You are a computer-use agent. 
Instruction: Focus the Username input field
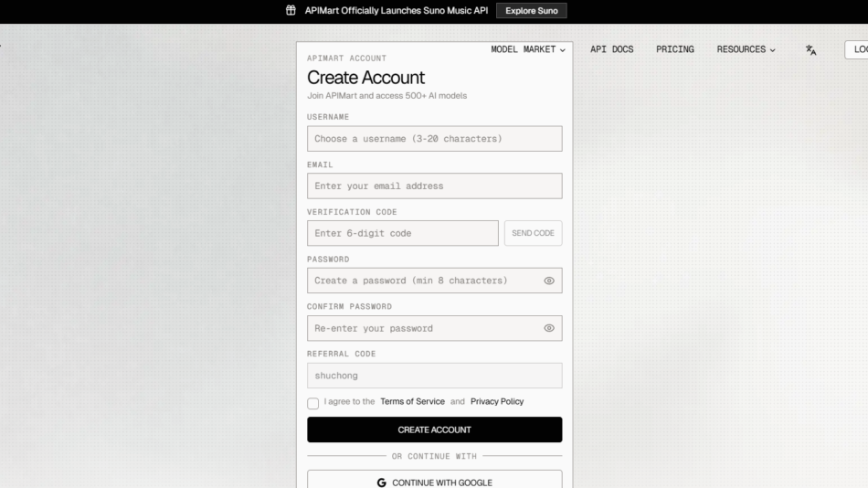[x=435, y=139]
